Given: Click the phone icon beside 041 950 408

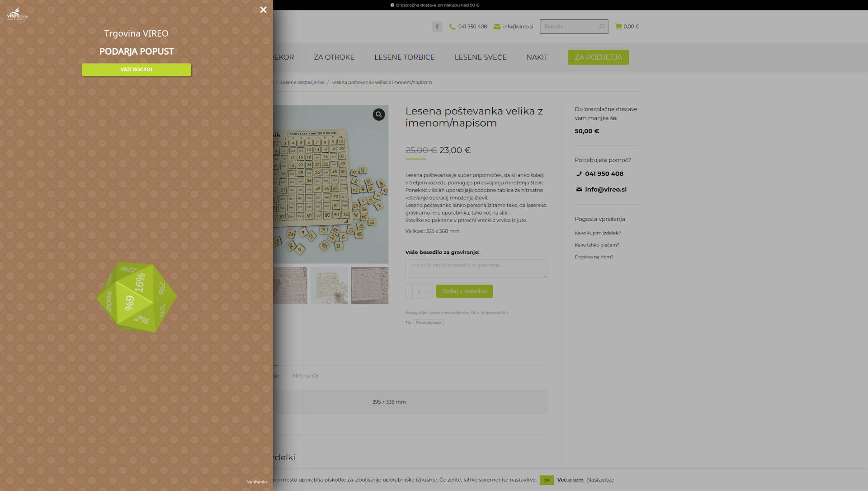Looking at the screenshot, I should click(452, 27).
